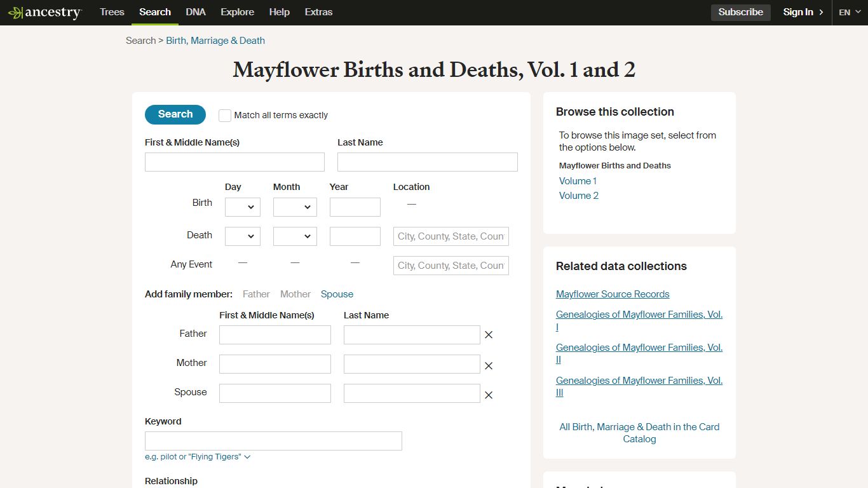
Task: Focus Mother's Last Name field
Action: pyautogui.click(x=412, y=364)
